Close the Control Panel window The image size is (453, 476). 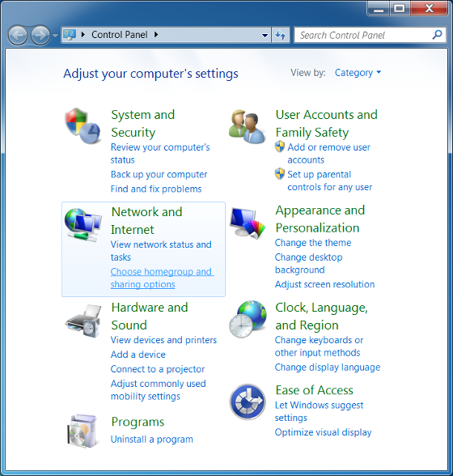(429, 8)
